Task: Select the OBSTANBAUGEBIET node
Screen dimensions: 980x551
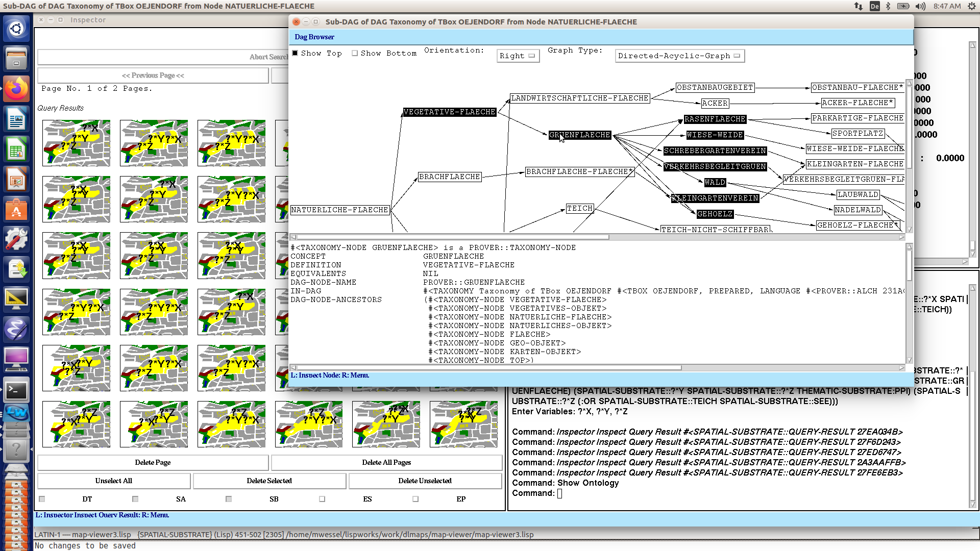Action: (x=715, y=87)
